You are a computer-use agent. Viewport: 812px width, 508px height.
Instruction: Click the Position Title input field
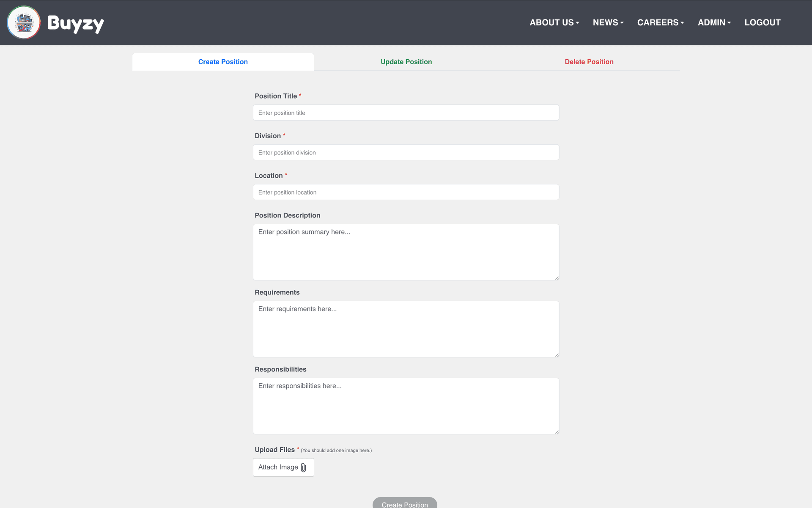(x=406, y=113)
